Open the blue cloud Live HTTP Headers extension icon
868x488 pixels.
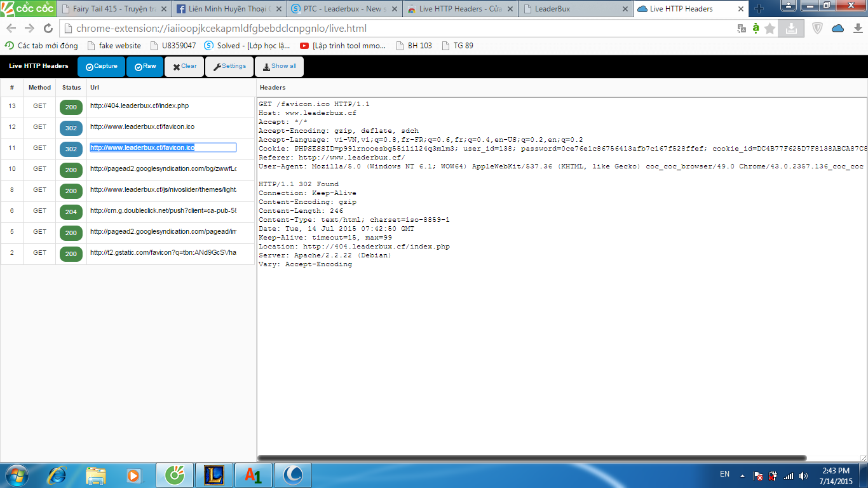(x=837, y=29)
